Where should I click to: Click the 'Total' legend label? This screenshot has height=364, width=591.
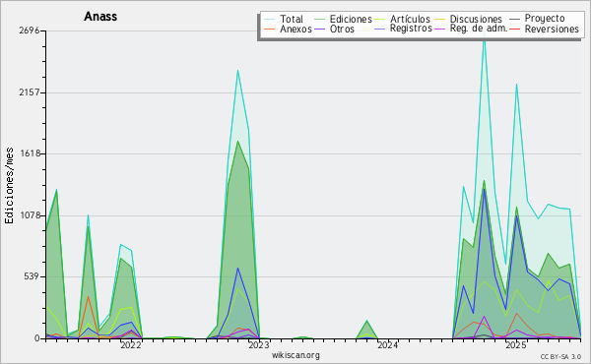(x=292, y=20)
